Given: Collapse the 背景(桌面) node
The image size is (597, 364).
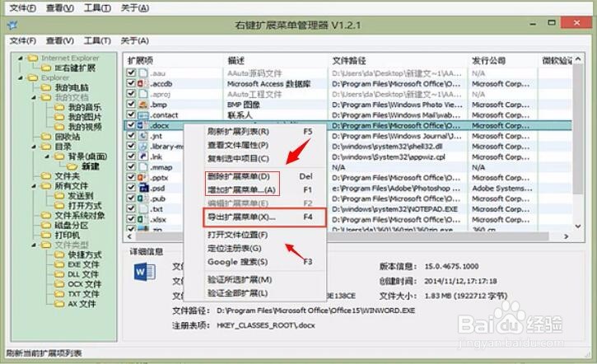Looking at the screenshot, I should pos(47,156).
